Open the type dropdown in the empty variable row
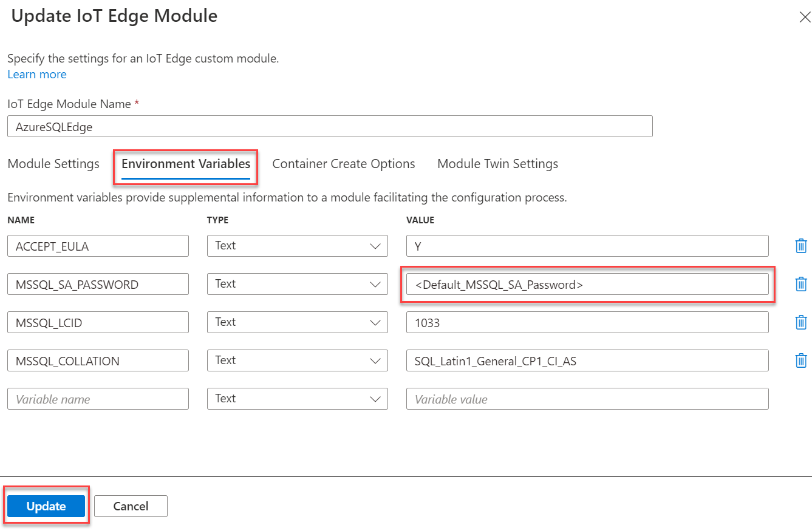This screenshot has width=812, height=531. point(297,399)
